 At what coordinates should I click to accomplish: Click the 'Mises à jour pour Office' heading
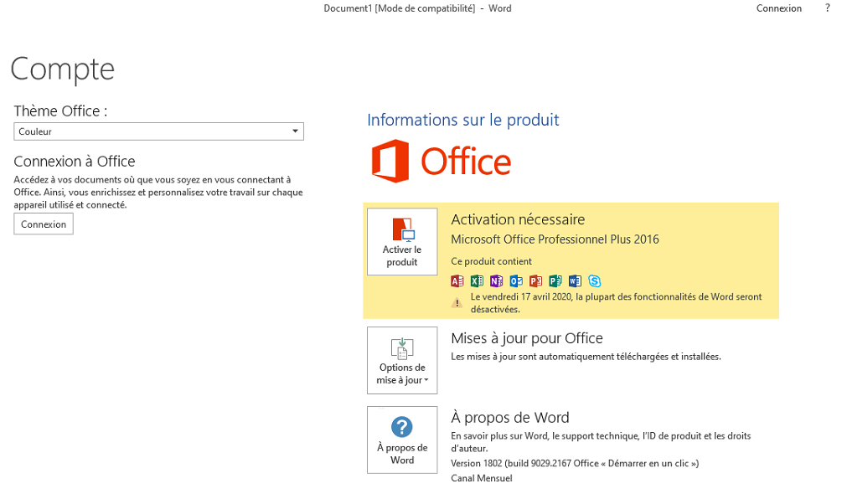pos(527,338)
